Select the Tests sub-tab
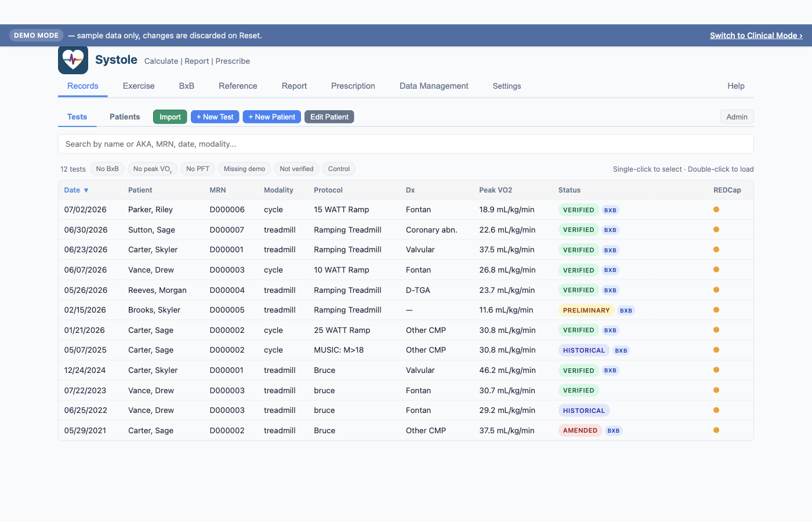Image resolution: width=812 pixels, height=522 pixels. pos(77,117)
